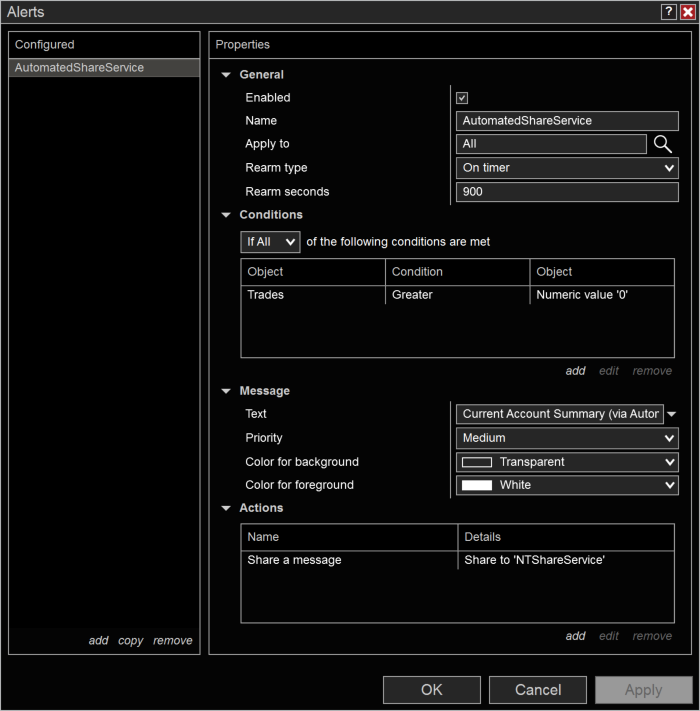Click the Share to 'NTShareService' cell
Screen dimensions: 700x711
click(x=566, y=560)
